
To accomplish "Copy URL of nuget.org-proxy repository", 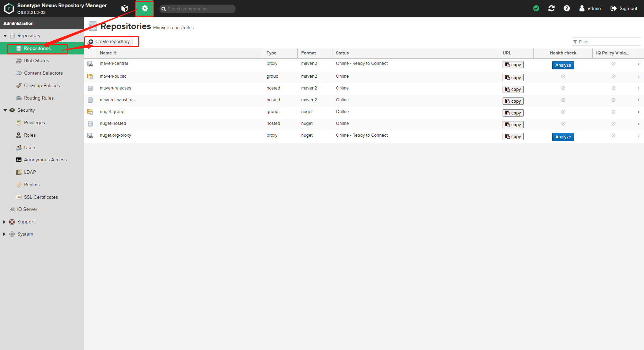I will 513,137.
